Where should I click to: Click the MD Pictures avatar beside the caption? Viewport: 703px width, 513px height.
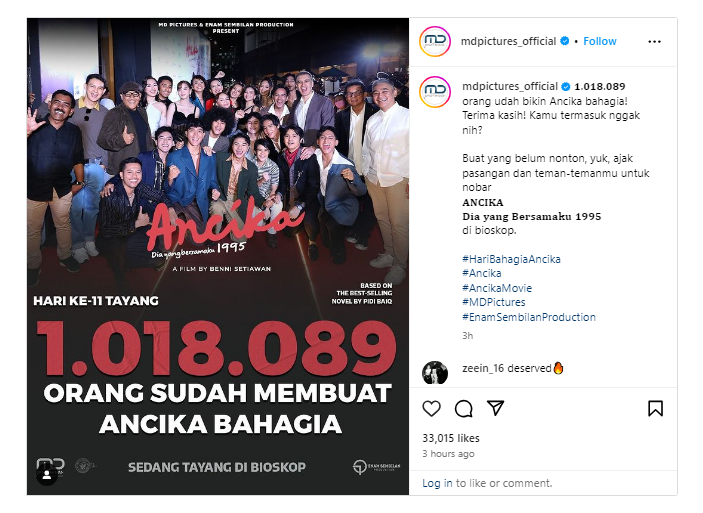[x=435, y=92]
